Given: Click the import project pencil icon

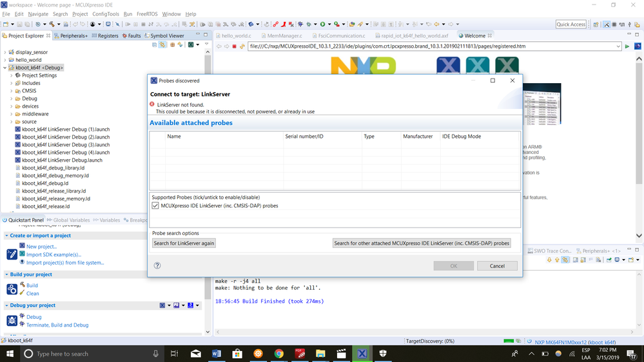Looking at the screenshot, I should click(x=12, y=254).
